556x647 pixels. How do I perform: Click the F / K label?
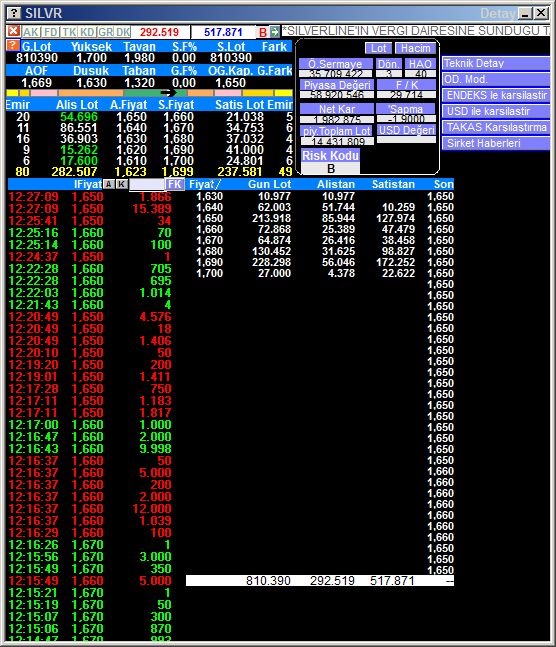[x=407, y=85]
